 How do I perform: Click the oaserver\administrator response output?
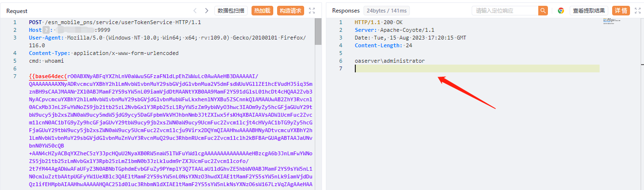pyautogui.click(x=390, y=61)
